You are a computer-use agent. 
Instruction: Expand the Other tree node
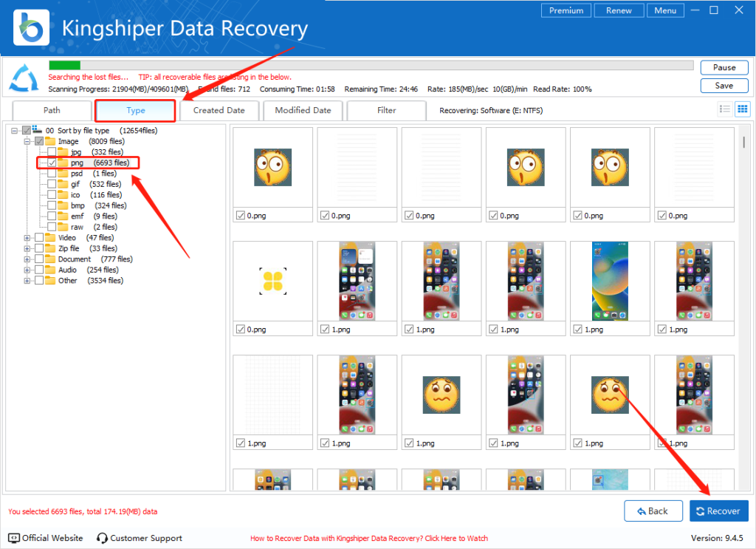click(x=27, y=281)
